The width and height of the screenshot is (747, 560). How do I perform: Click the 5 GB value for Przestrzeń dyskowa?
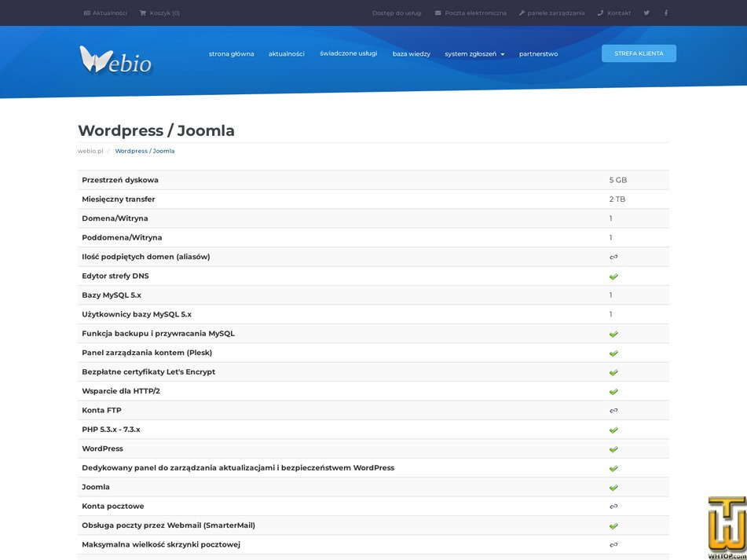(x=618, y=180)
